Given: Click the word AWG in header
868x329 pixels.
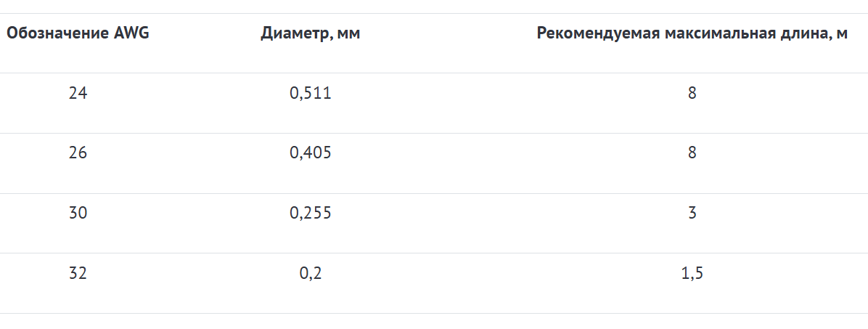Looking at the screenshot, I should pyautogui.click(x=131, y=33).
